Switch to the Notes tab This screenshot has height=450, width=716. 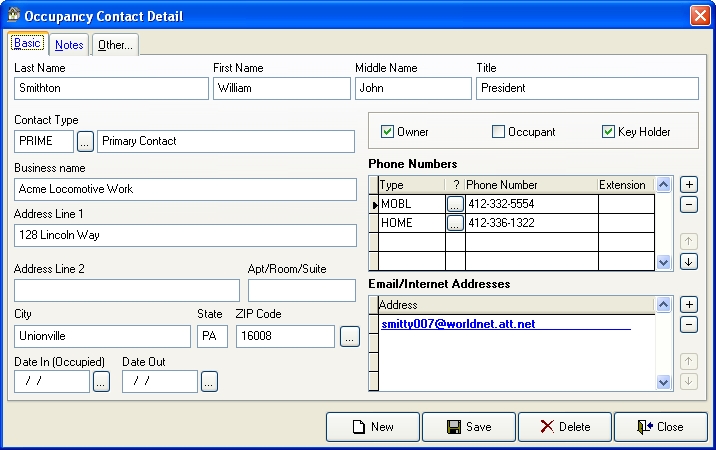point(69,45)
